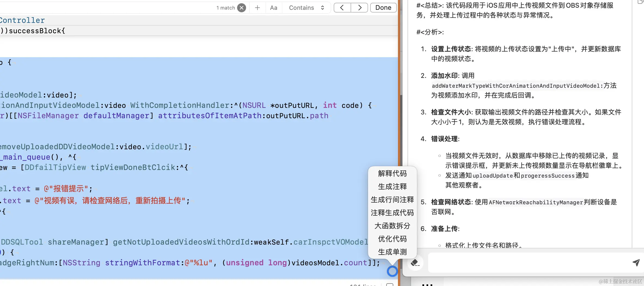Select '生成行间注释' from the popup menu
644x286 pixels.
click(392, 200)
